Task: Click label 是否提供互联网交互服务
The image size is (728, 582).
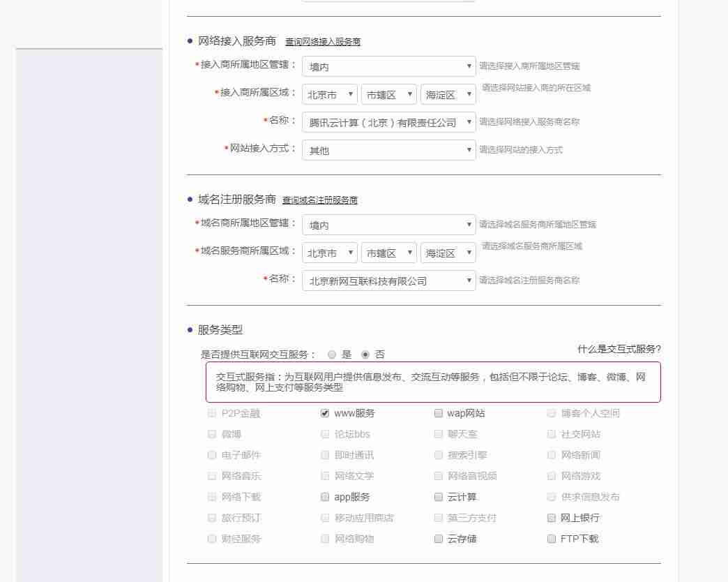Action: point(258,355)
